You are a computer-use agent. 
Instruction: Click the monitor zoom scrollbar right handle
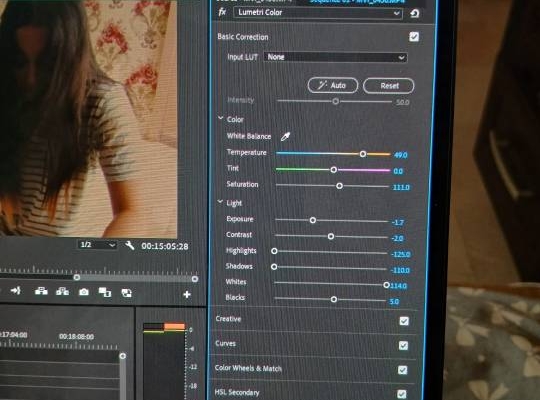coord(195,279)
